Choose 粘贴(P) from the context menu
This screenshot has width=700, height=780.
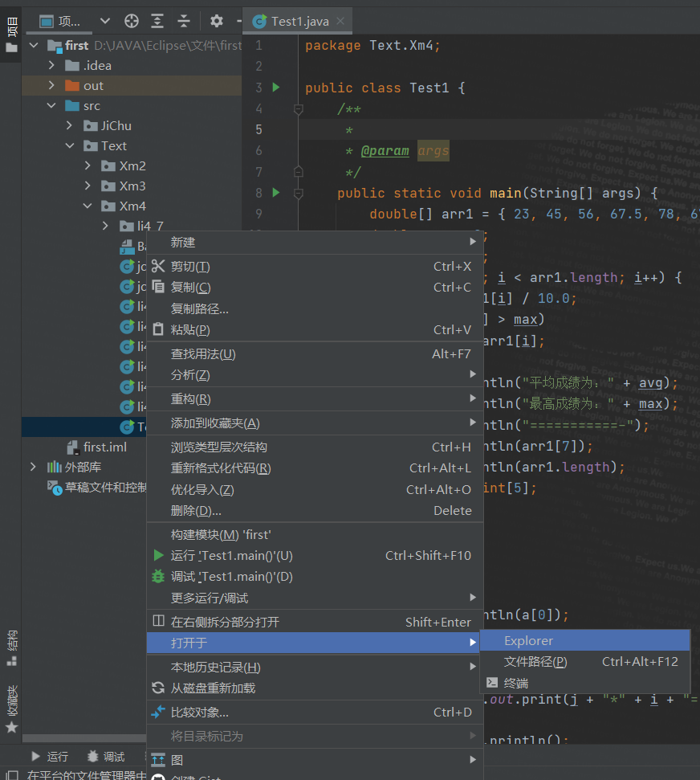pos(315,329)
